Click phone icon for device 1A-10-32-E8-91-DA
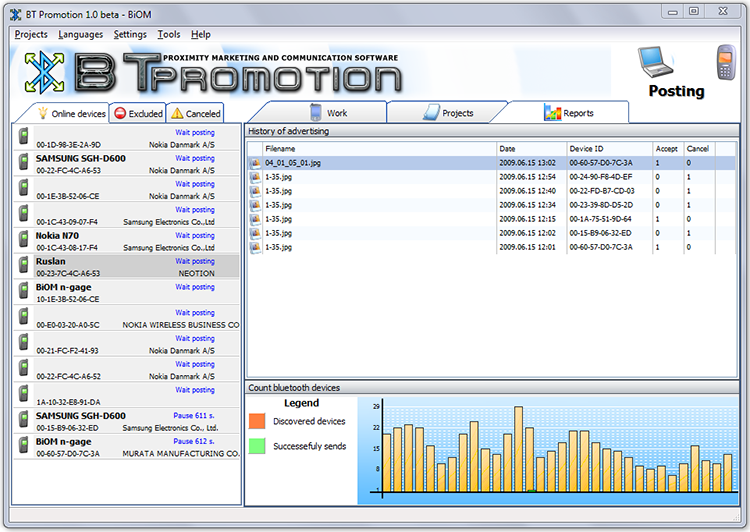 tap(23, 394)
